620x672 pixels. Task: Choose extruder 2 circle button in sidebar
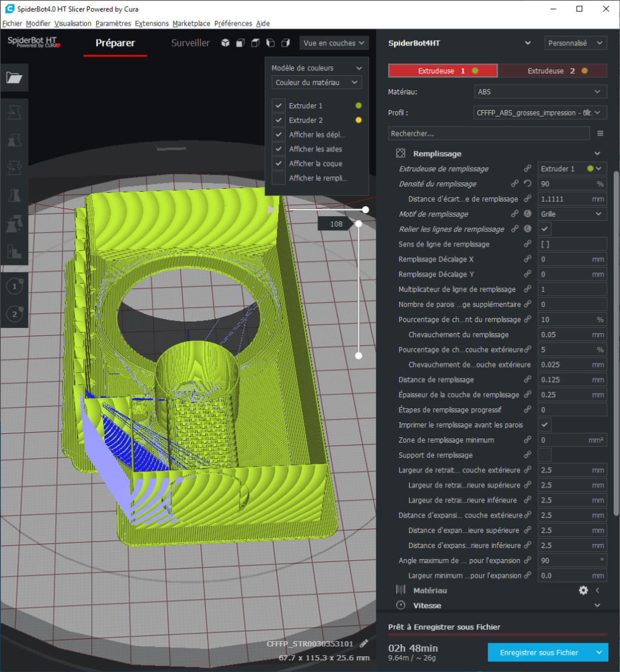15,314
